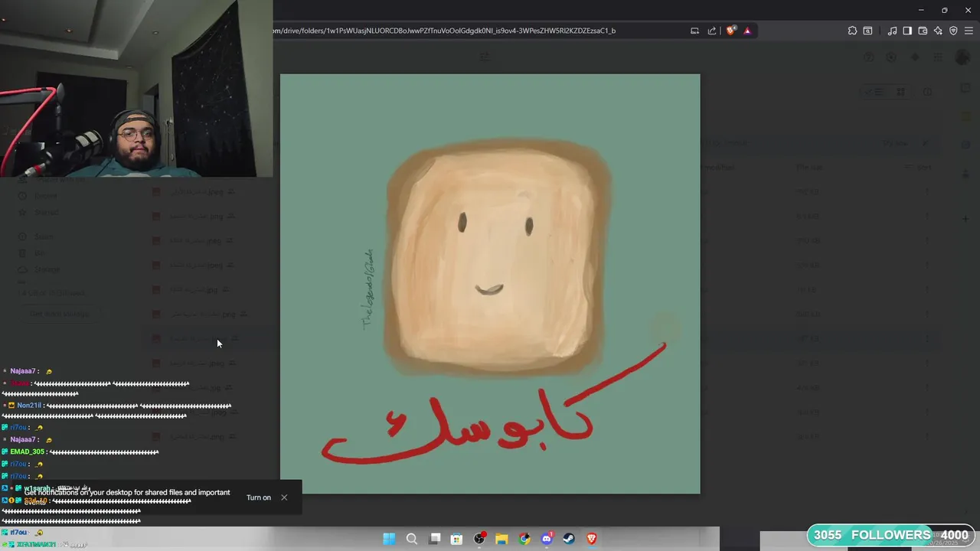Click Get more storage in Drive sidebar
This screenshot has width=980, height=551.
click(59, 314)
